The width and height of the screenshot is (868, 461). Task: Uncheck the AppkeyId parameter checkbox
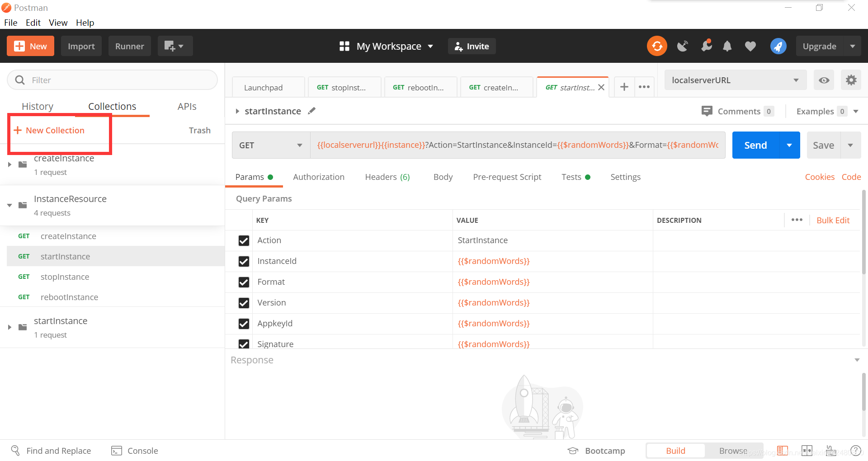[x=244, y=324]
